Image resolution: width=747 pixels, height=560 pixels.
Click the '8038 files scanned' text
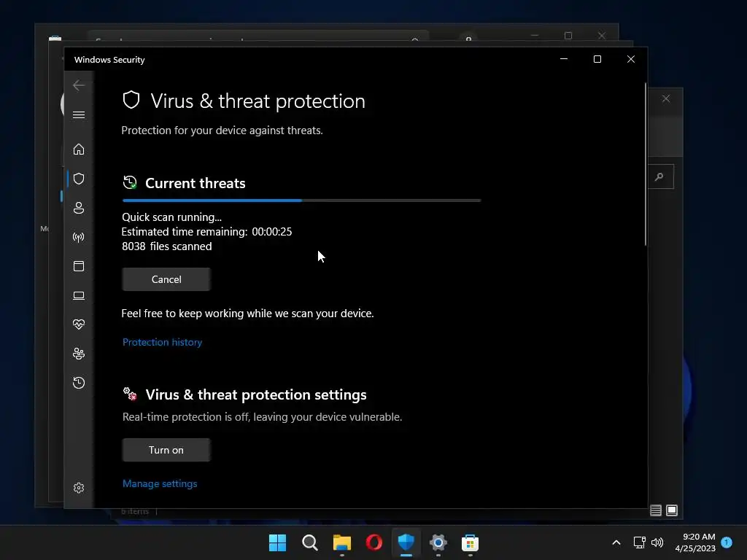(167, 246)
